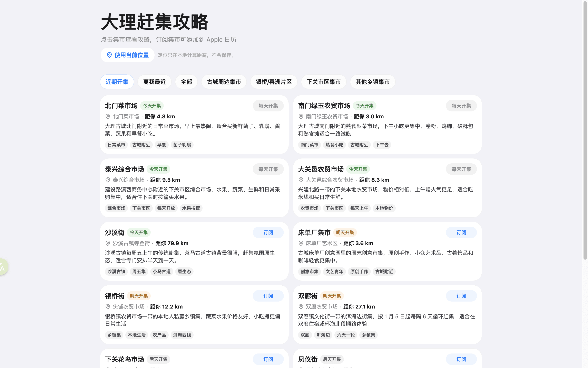Click location pin icon beside 床单厂艺术区
The width and height of the screenshot is (588, 368).
(x=301, y=243)
